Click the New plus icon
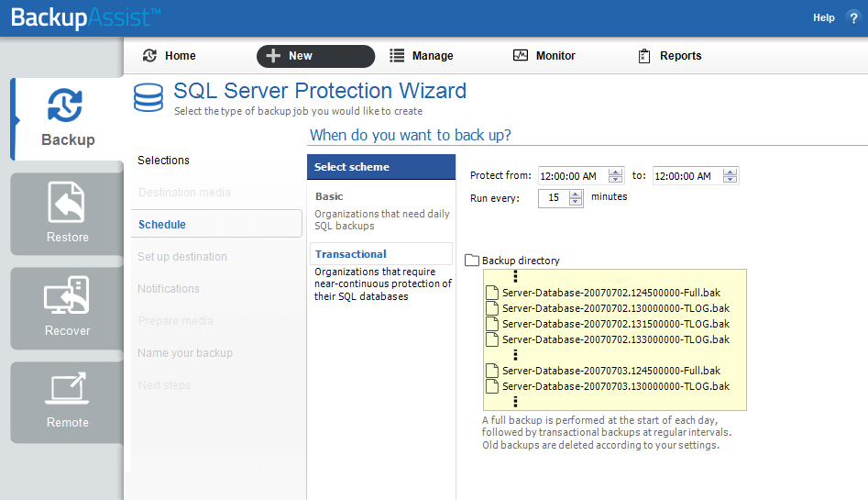868x500 pixels. [x=273, y=55]
